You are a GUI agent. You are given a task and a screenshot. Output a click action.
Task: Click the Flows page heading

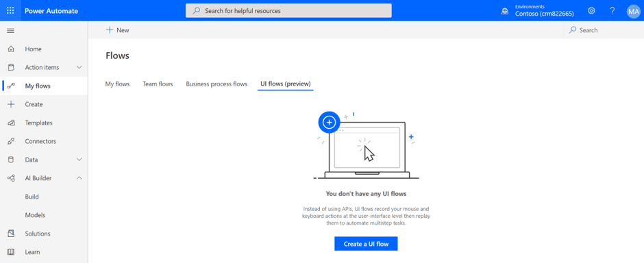117,55
